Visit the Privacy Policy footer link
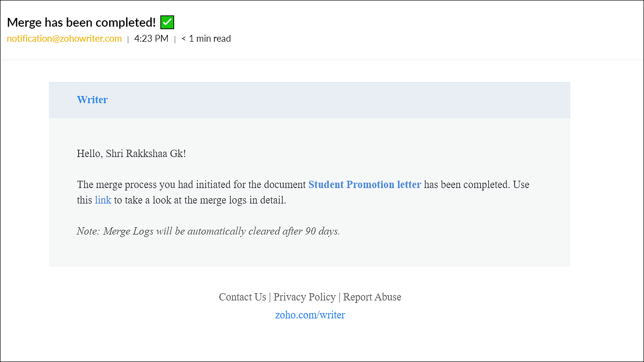644x362 pixels. 305,297
